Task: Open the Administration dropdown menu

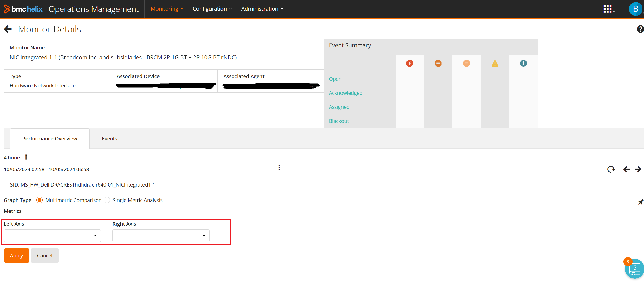Action: click(x=262, y=9)
